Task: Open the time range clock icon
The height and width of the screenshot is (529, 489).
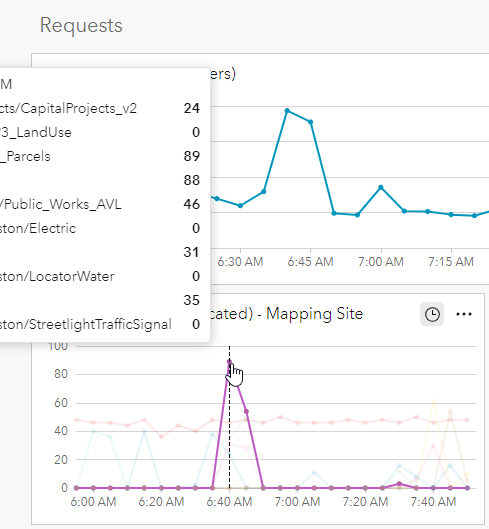Action: pyautogui.click(x=432, y=314)
